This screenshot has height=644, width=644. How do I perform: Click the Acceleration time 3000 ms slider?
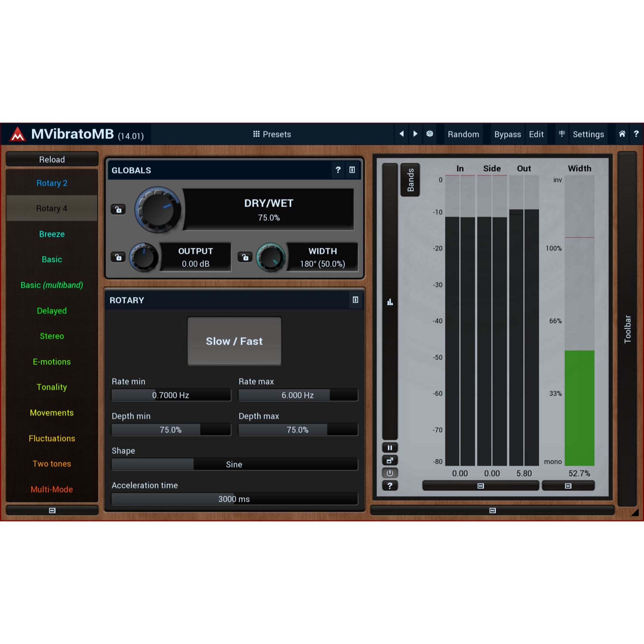coord(234,499)
